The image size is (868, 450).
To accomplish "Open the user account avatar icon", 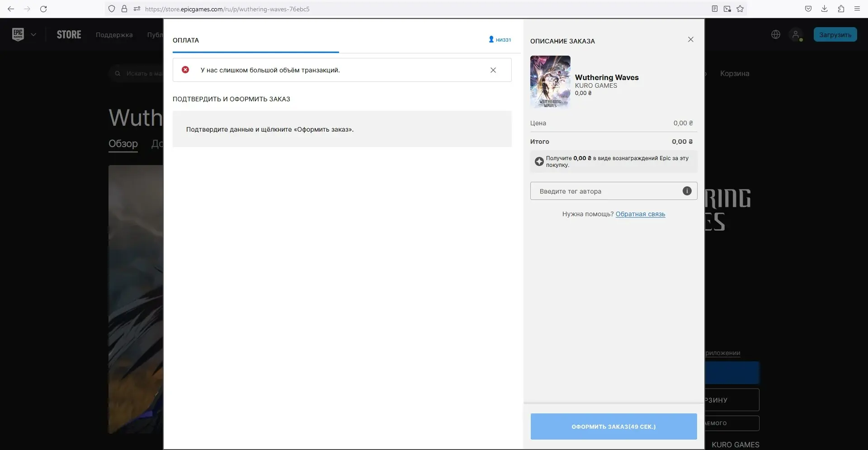I will point(796,34).
